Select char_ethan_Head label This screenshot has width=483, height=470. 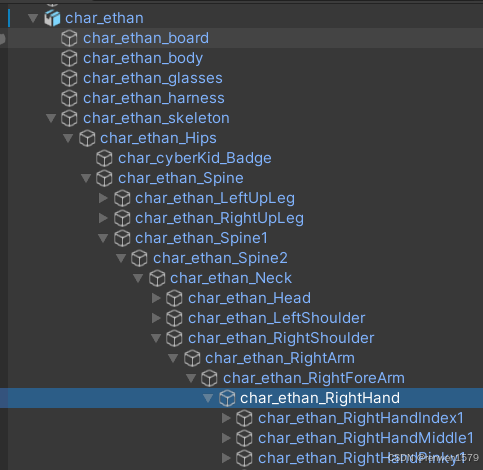[249, 298]
